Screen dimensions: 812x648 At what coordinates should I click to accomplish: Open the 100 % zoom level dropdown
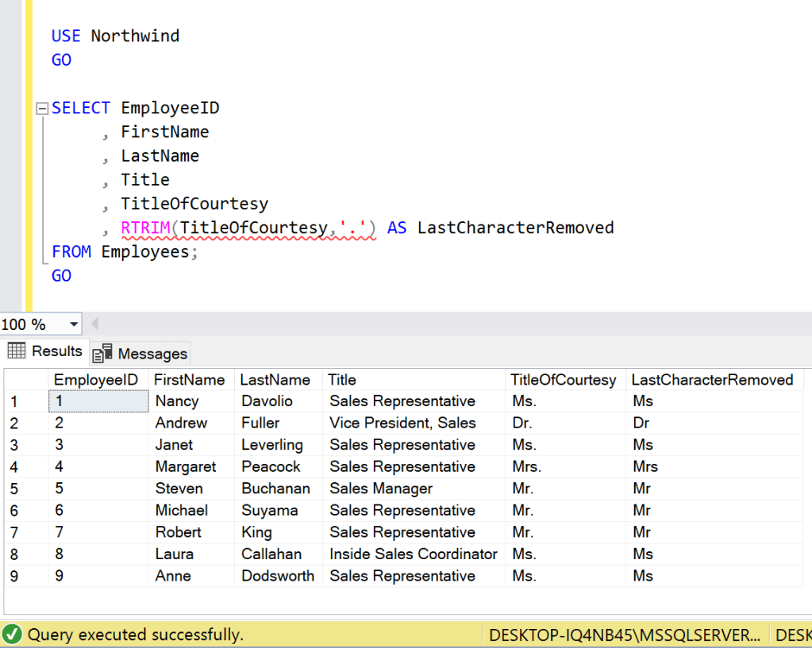click(x=75, y=324)
